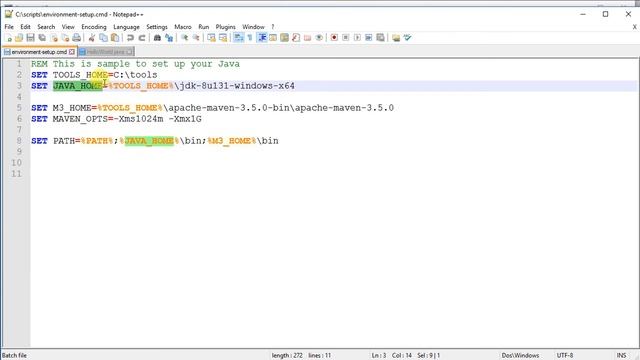This screenshot has width=640, height=360.
Task: Click Dos\Windows line ending in status bar
Action: 520,356
